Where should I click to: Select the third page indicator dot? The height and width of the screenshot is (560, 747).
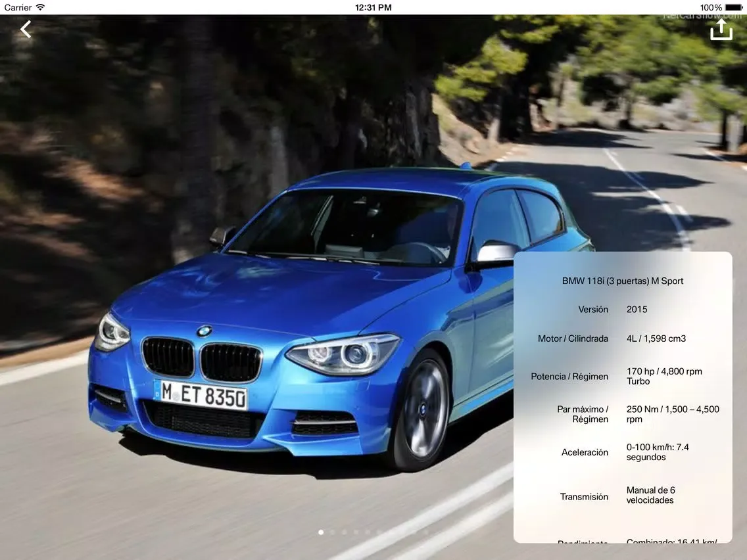(345, 532)
